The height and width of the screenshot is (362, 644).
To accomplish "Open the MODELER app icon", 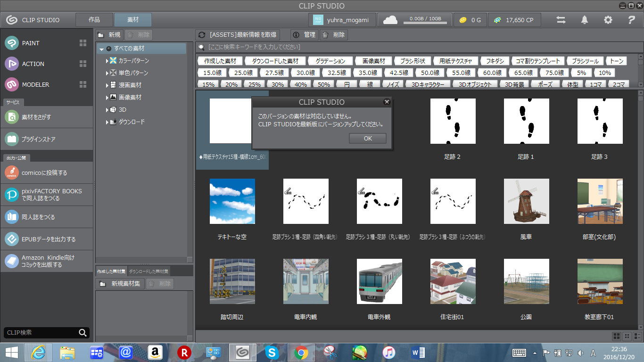I will [x=12, y=84].
